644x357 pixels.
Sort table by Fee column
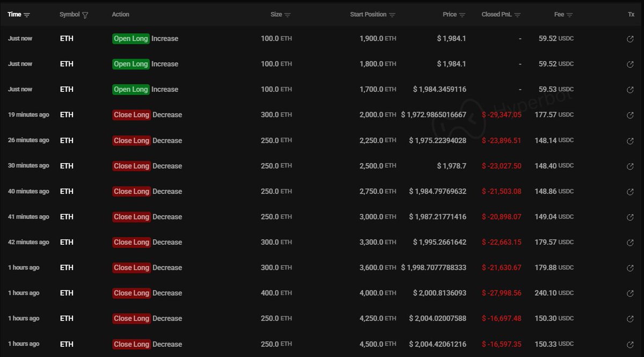pos(569,15)
